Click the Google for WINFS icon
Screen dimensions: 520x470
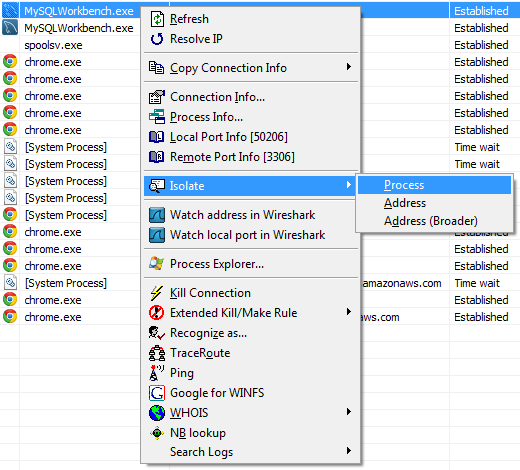[157, 393]
